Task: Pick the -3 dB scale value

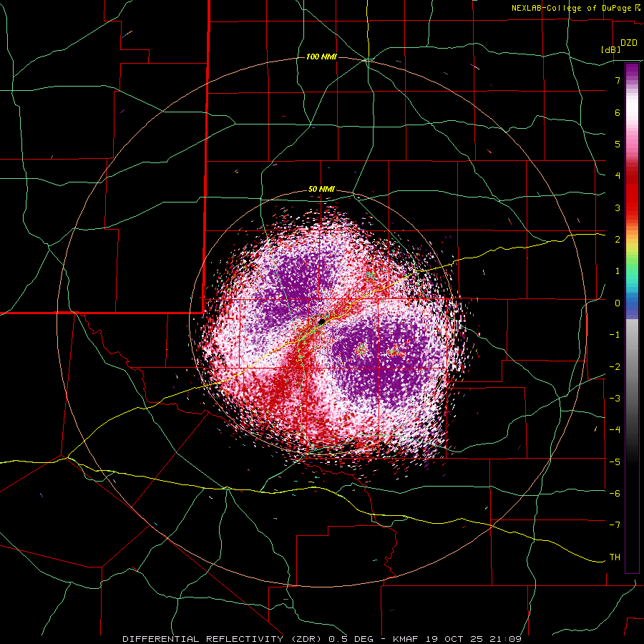Action: tap(615, 399)
